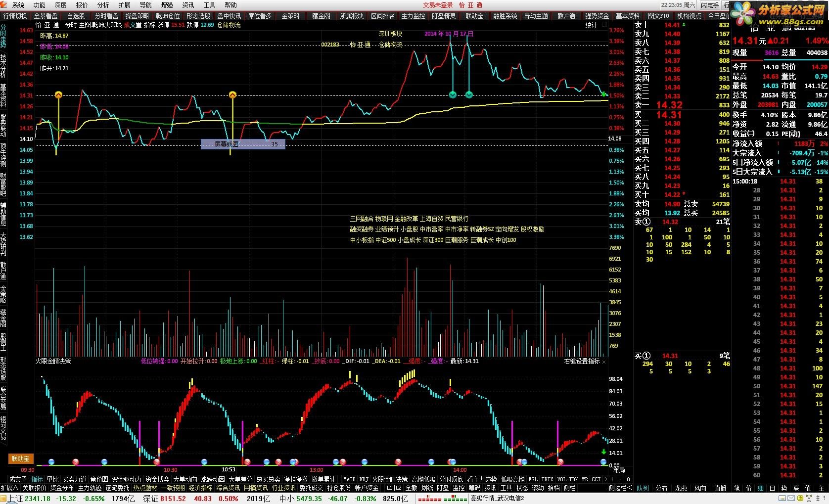Click the 交易未登录 login text
This screenshot has width=829, height=504.
tap(438, 5)
